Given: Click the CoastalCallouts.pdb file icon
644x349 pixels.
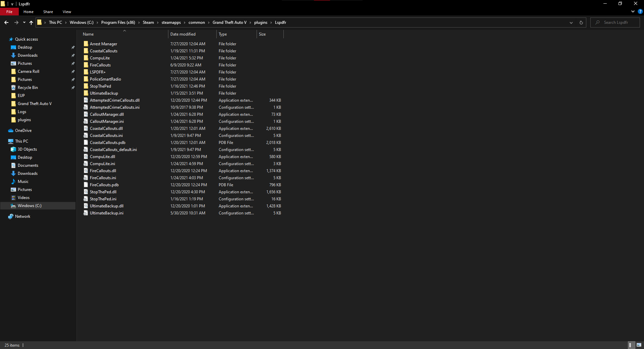Looking at the screenshot, I should tap(86, 143).
